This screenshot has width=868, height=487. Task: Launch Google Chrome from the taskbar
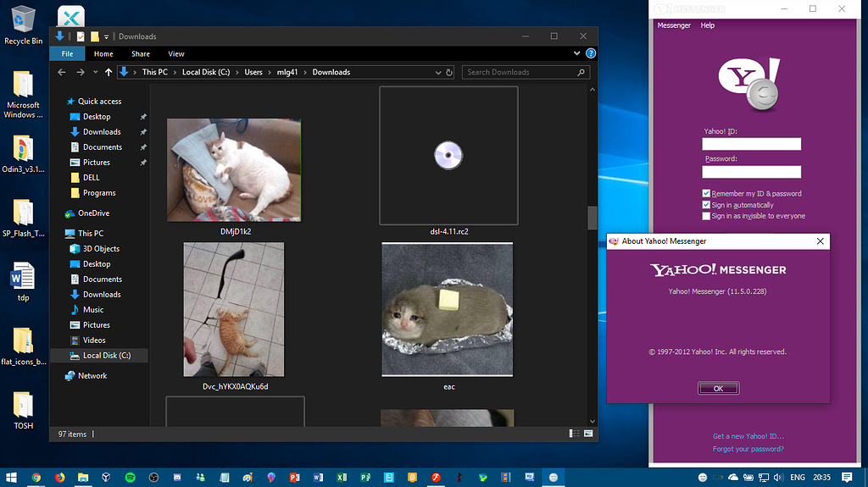tap(36, 477)
